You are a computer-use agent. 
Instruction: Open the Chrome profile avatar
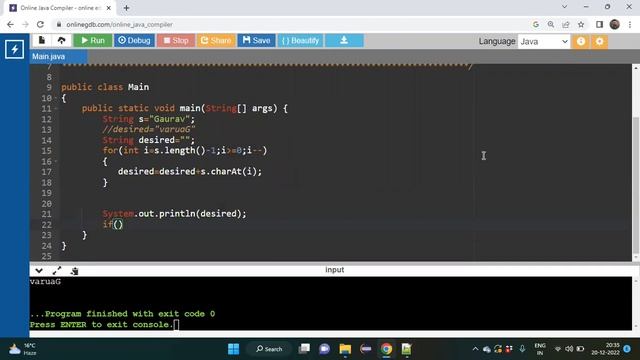click(x=615, y=24)
